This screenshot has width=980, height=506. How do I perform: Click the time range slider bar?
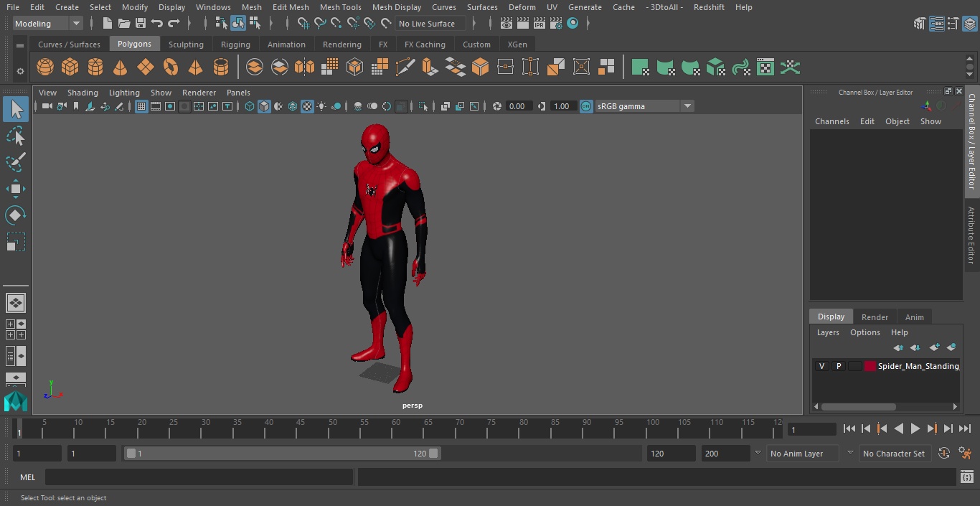click(x=283, y=454)
